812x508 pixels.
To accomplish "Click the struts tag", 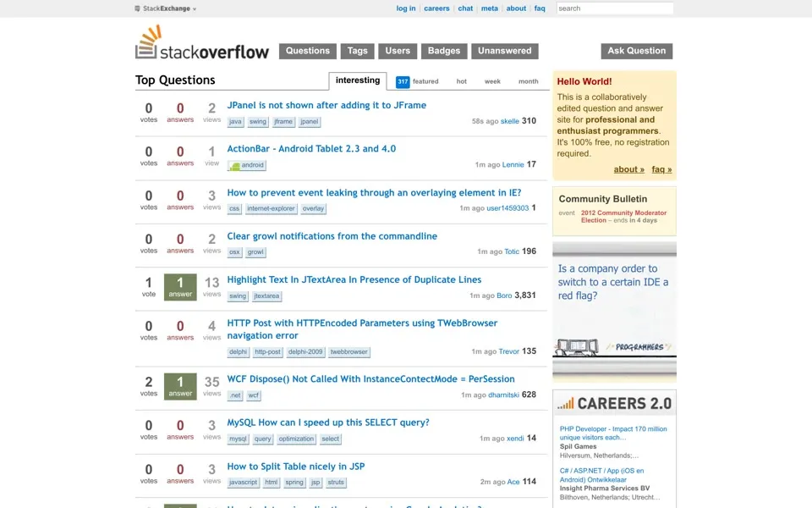I will click(336, 483).
